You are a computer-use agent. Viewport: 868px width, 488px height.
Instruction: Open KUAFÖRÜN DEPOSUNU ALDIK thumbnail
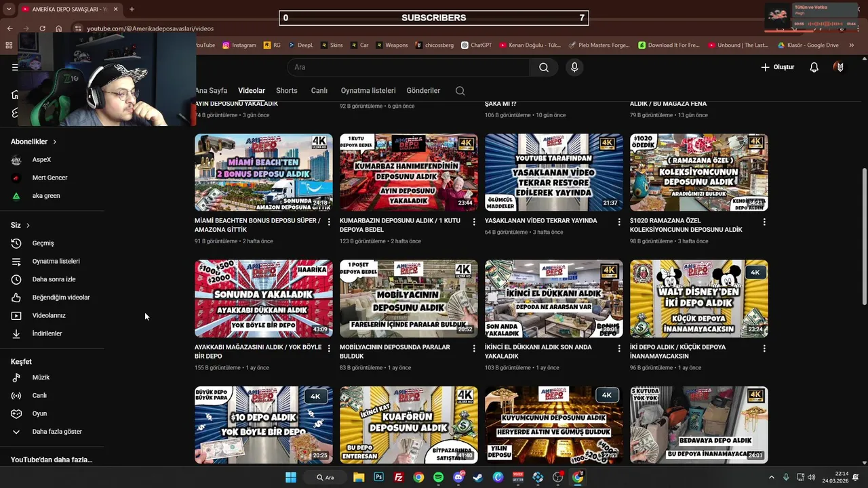409,425
